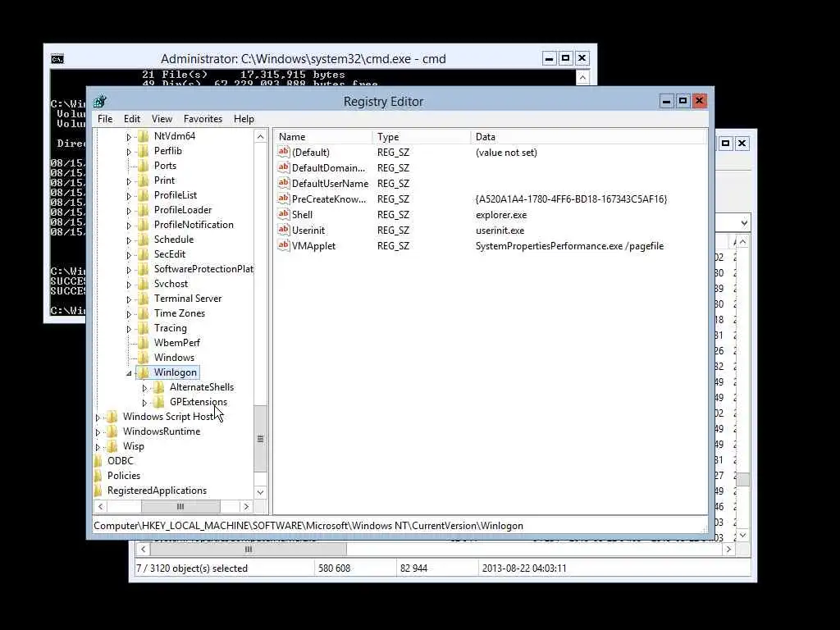Click the Svchost folder icon

[x=143, y=284]
